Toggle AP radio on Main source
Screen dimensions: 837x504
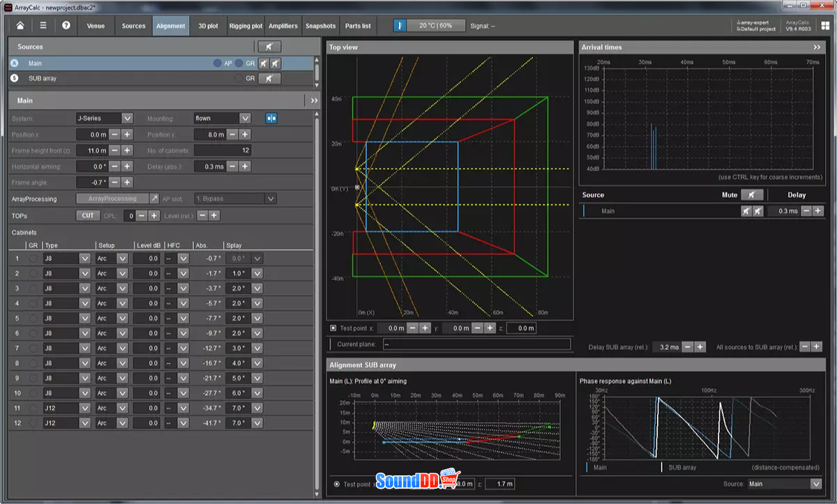point(218,63)
